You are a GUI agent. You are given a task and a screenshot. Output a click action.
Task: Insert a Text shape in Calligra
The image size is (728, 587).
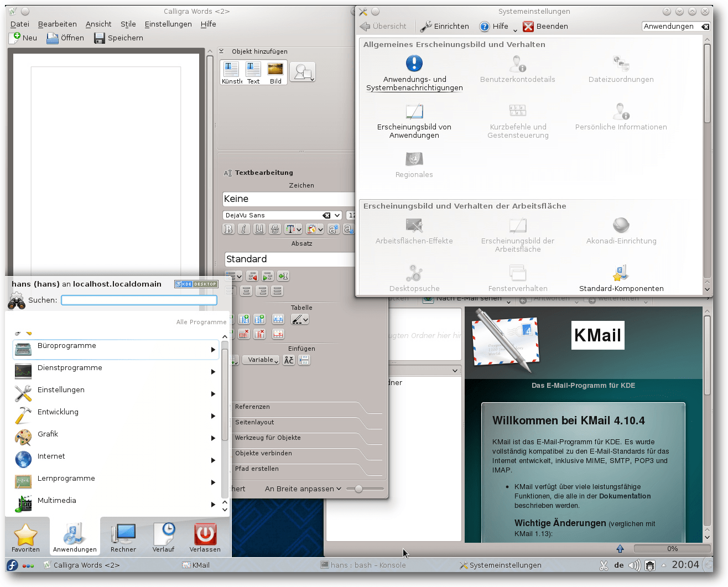[253, 72]
